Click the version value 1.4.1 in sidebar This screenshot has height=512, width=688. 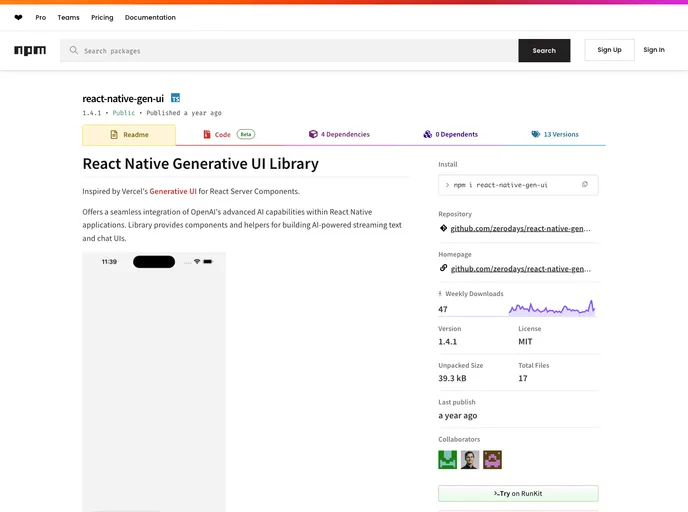pos(448,341)
